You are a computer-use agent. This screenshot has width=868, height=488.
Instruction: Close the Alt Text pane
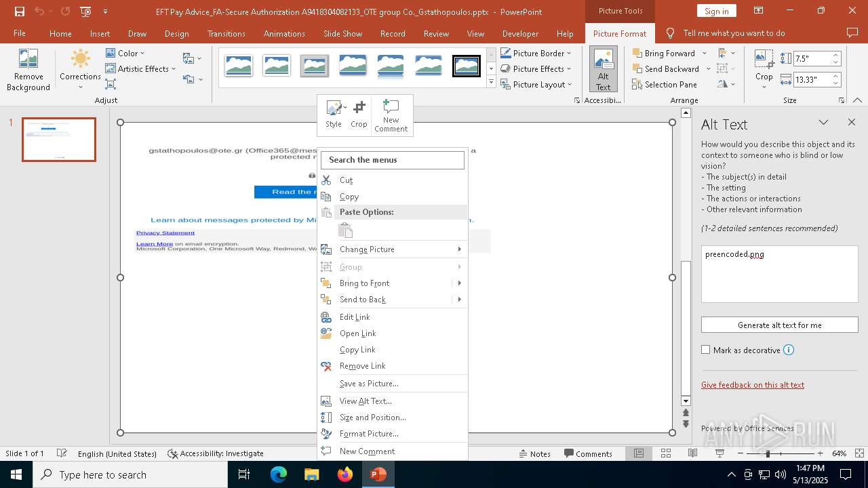[852, 122]
